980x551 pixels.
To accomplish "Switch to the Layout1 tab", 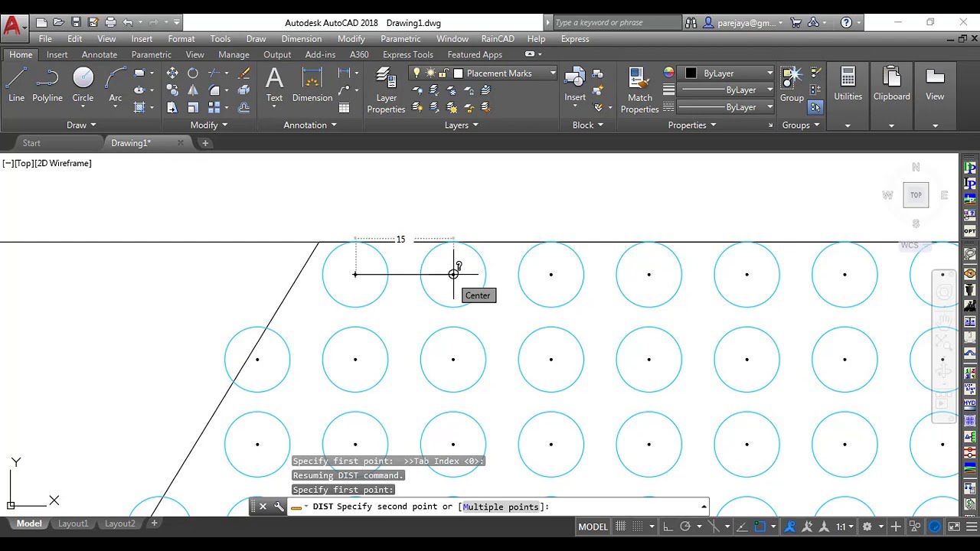I will (x=73, y=523).
